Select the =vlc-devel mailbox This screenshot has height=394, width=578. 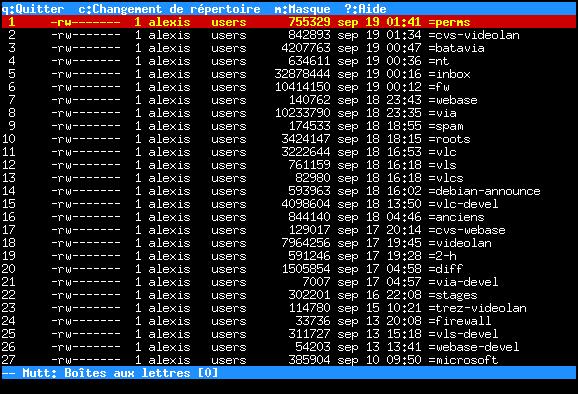tap(289, 204)
